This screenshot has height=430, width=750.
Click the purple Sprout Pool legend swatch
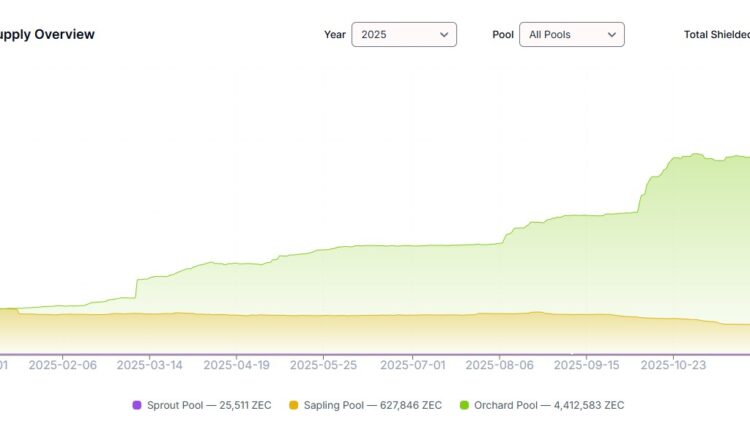point(137,405)
